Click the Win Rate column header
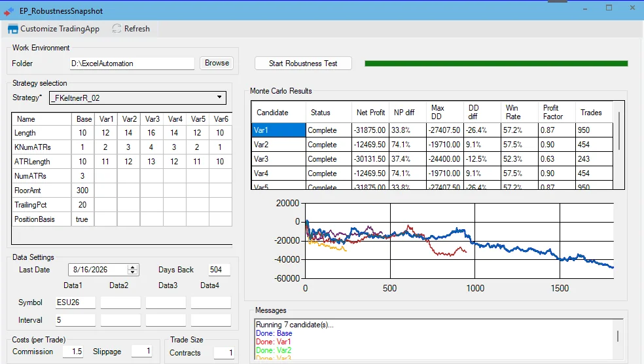Screen dimensions: 644x364 (x=519, y=112)
